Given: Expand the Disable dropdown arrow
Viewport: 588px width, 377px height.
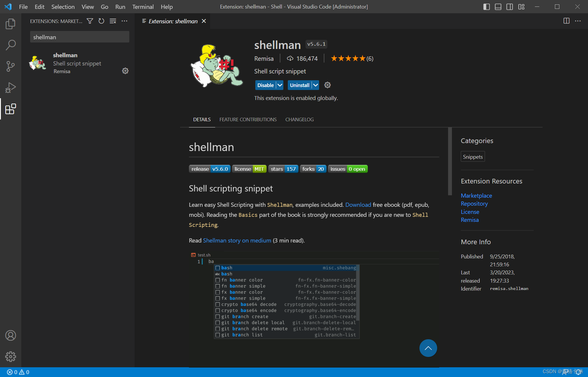Looking at the screenshot, I should tap(280, 85).
